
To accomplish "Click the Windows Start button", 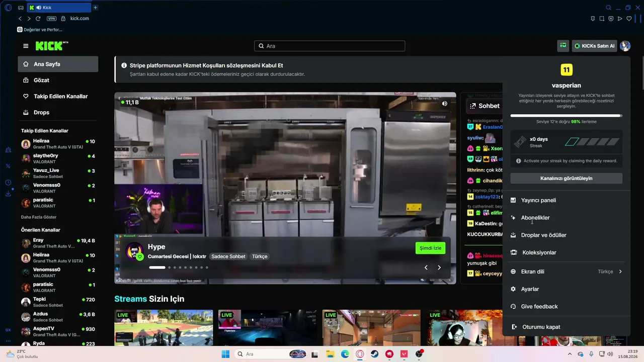I will [225, 354].
